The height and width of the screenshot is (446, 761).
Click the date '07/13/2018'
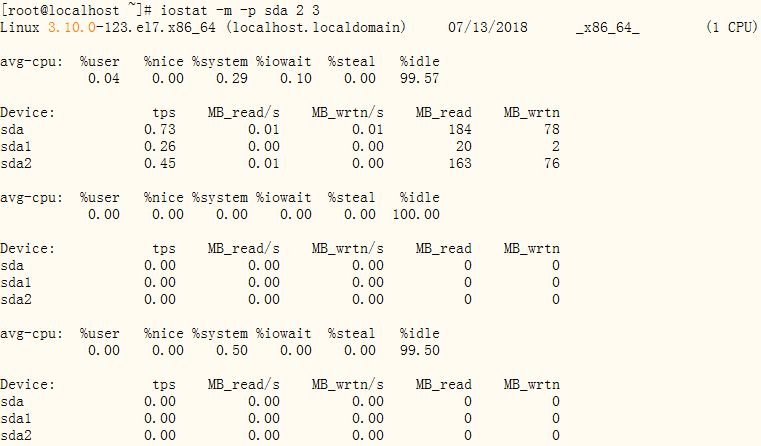point(488,28)
